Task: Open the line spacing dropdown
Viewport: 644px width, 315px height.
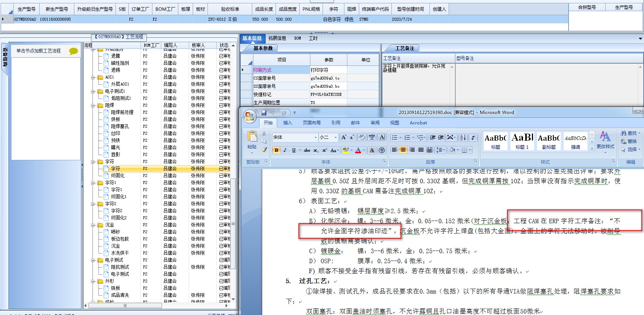Action: pos(440,150)
